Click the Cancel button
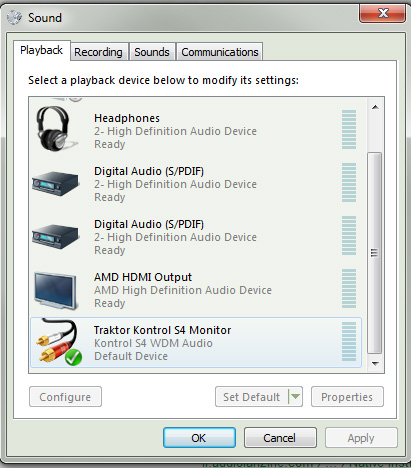The width and height of the screenshot is (411, 468). click(280, 438)
